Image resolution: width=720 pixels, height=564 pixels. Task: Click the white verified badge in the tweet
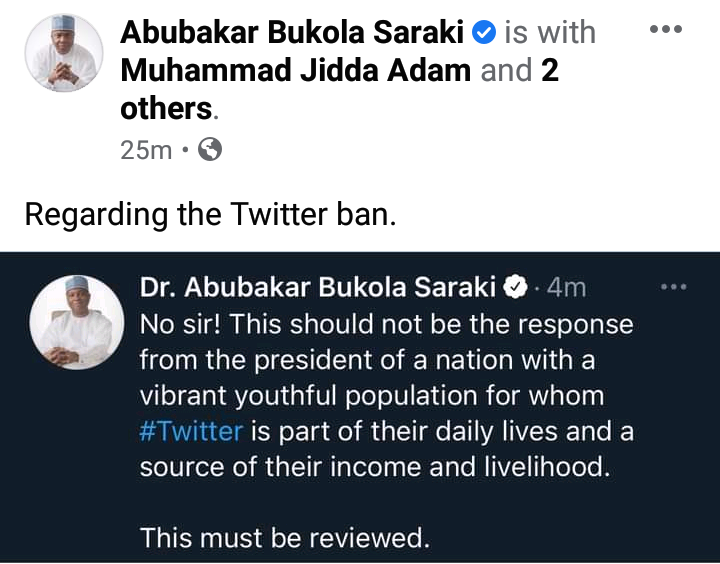[x=514, y=288]
